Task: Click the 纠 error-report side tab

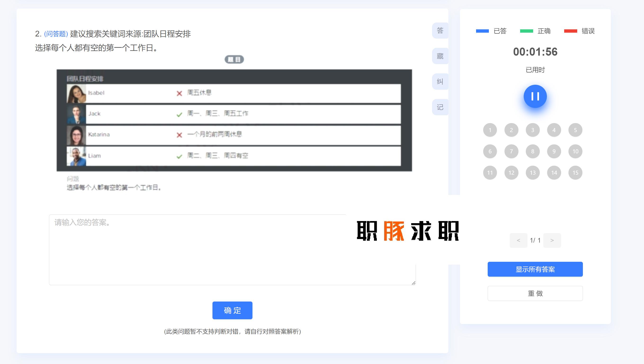Action: pyautogui.click(x=440, y=81)
